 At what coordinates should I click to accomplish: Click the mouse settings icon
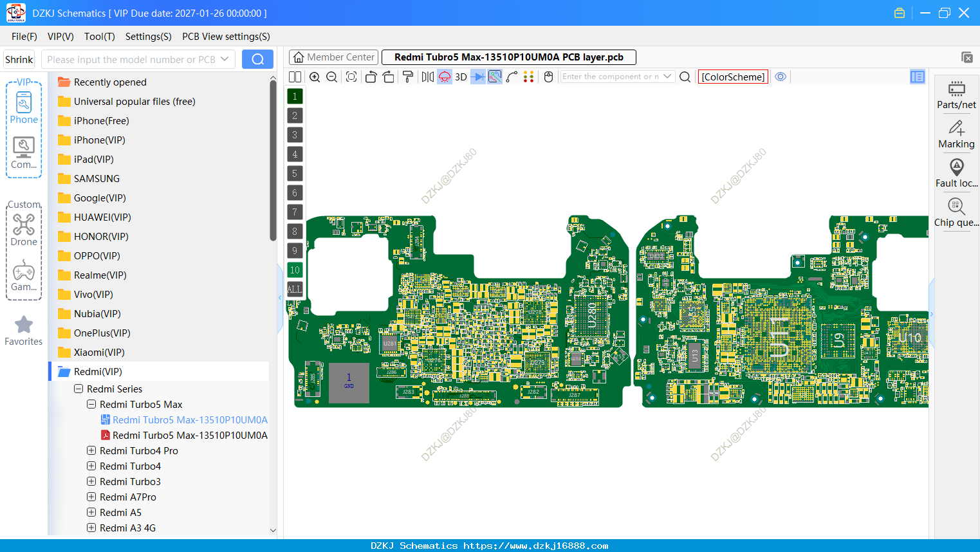point(548,77)
